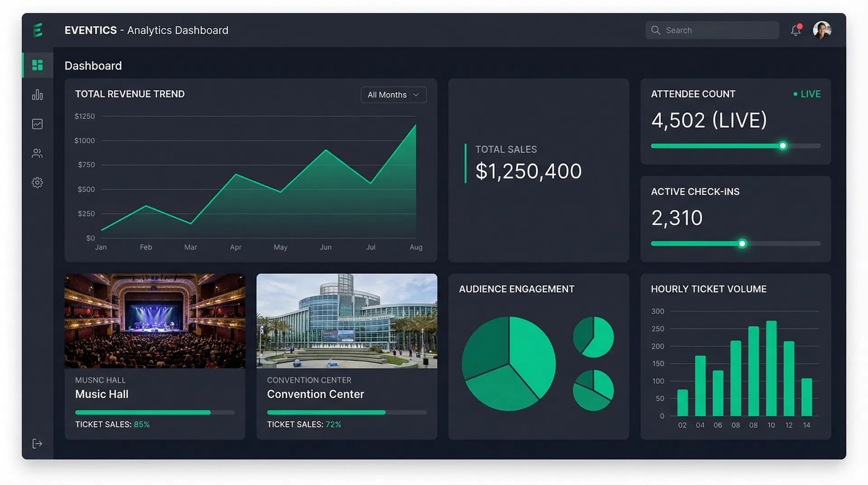Click the Eventics logo at top left
868x485 pixels.
(38, 30)
